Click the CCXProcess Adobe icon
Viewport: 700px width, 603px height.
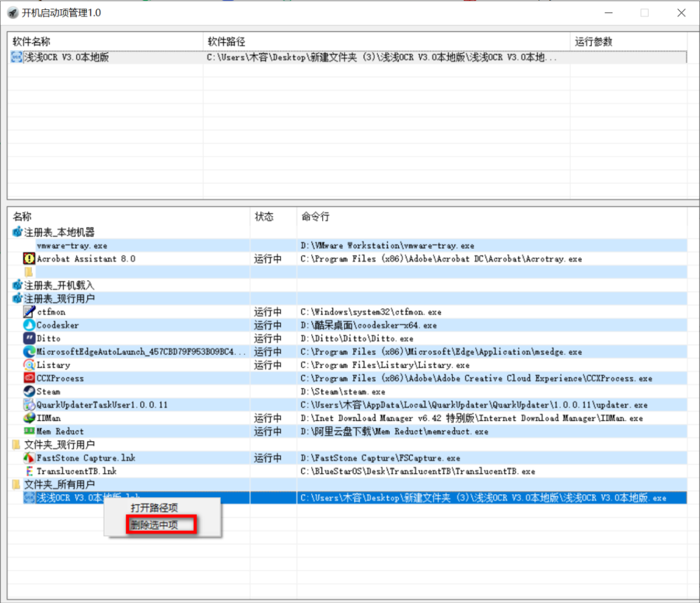pos(29,378)
